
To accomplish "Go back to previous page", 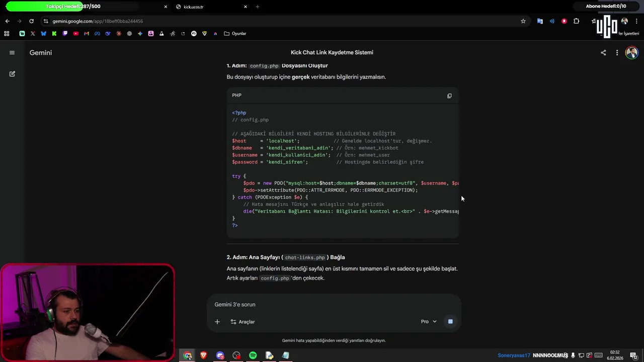I will pos(7,21).
